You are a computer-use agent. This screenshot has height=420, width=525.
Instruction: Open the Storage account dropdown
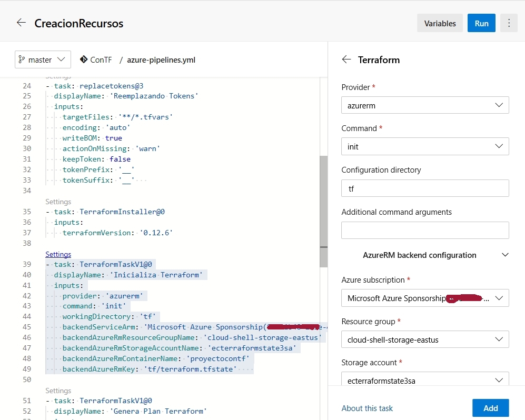(x=425, y=380)
